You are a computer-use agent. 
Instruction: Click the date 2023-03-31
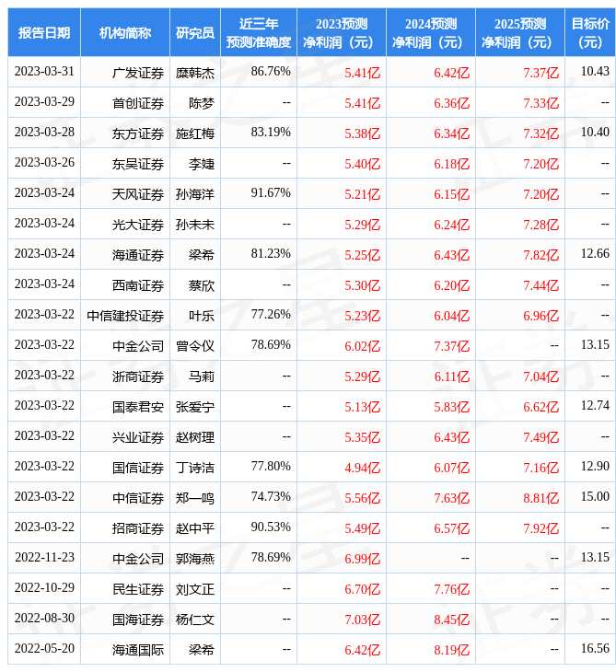(x=44, y=71)
